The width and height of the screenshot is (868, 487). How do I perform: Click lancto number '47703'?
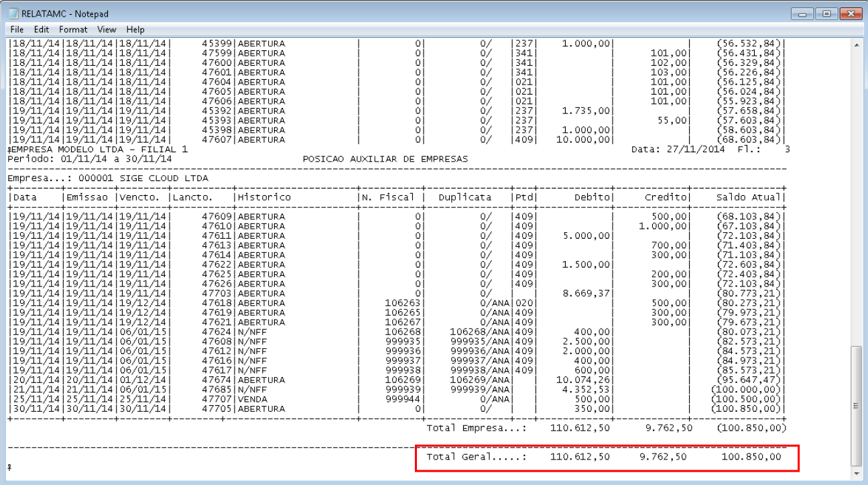pyautogui.click(x=217, y=294)
